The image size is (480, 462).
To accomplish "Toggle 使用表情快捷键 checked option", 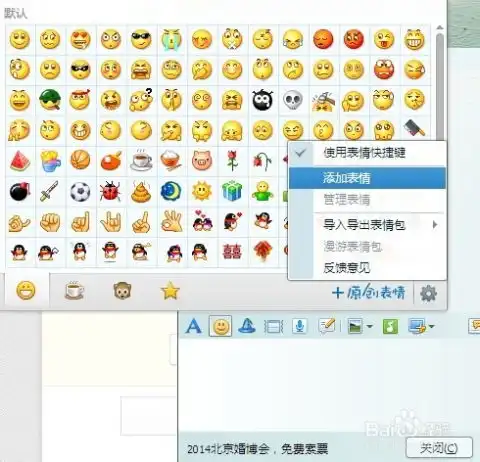I will [367, 153].
